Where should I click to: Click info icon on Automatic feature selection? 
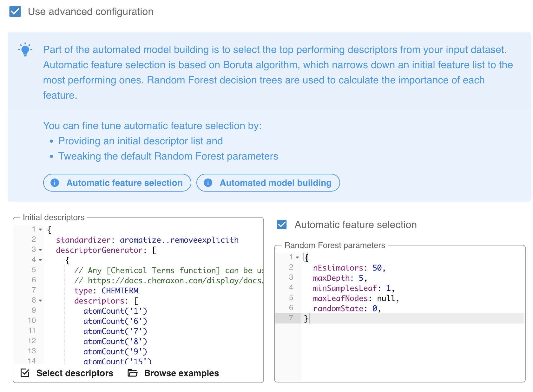55,183
